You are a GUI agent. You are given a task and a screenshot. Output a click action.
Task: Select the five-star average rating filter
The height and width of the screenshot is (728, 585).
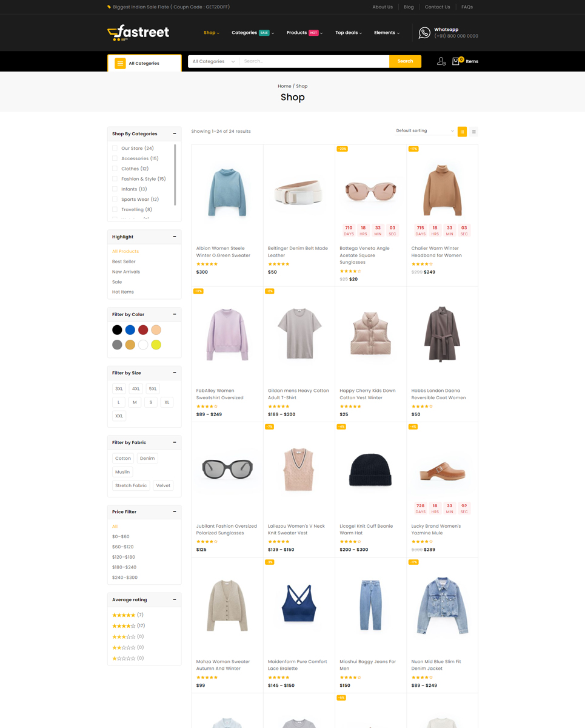tap(124, 615)
